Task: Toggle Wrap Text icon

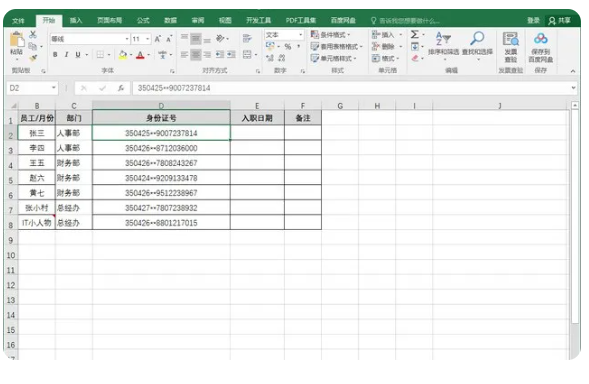Action: tap(247, 38)
